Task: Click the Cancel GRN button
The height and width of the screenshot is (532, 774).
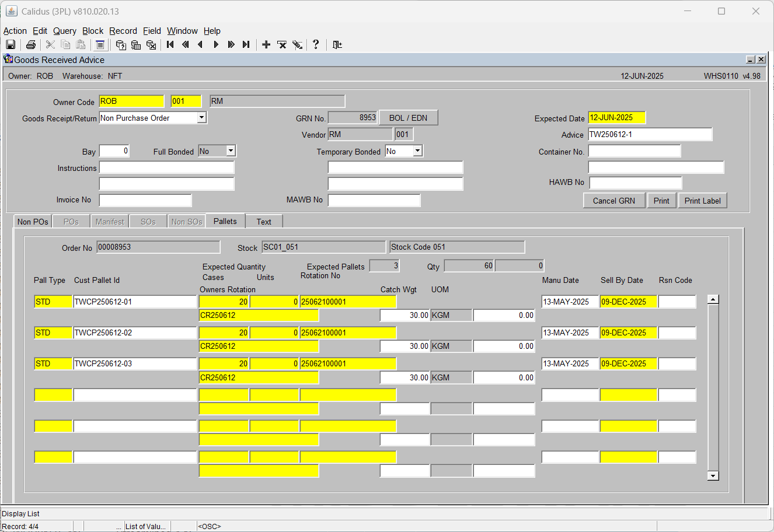Action: [x=614, y=201]
